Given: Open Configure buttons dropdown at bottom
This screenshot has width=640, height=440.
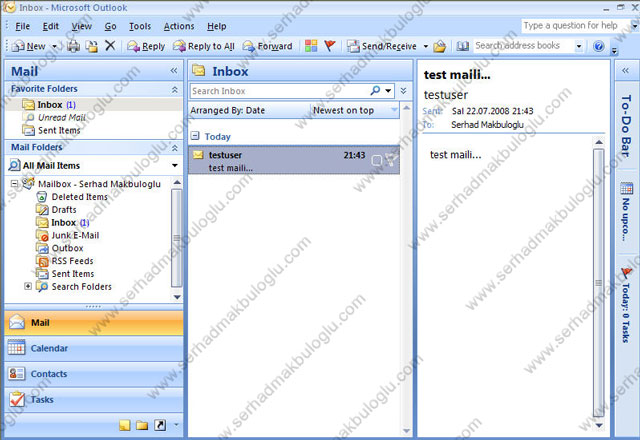Looking at the screenshot, I should click(176, 425).
